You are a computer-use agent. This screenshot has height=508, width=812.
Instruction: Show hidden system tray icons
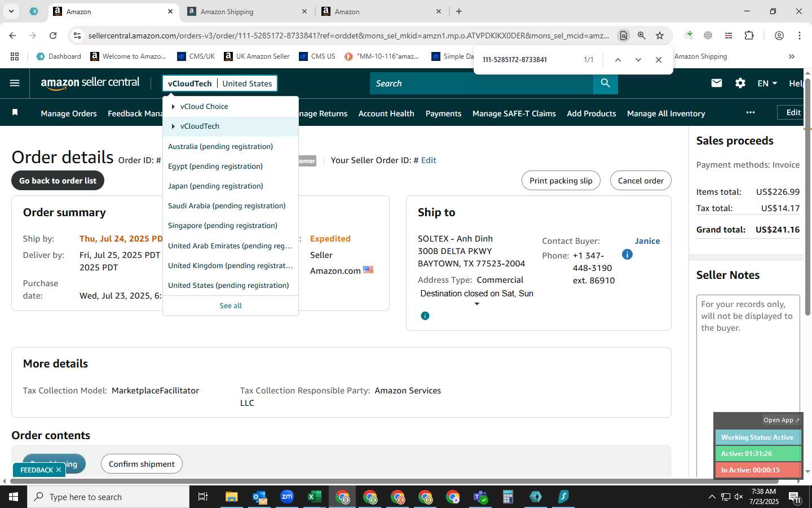712,497
